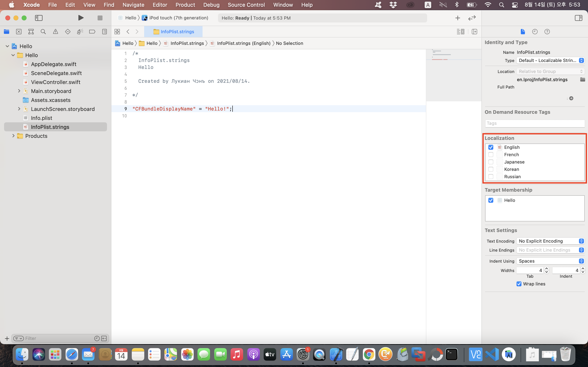Image resolution: width=588 pixels, height=367 pixels.
Task: Show the Source Control navigator
Action: pyautogui.click(x=19, y=32)
